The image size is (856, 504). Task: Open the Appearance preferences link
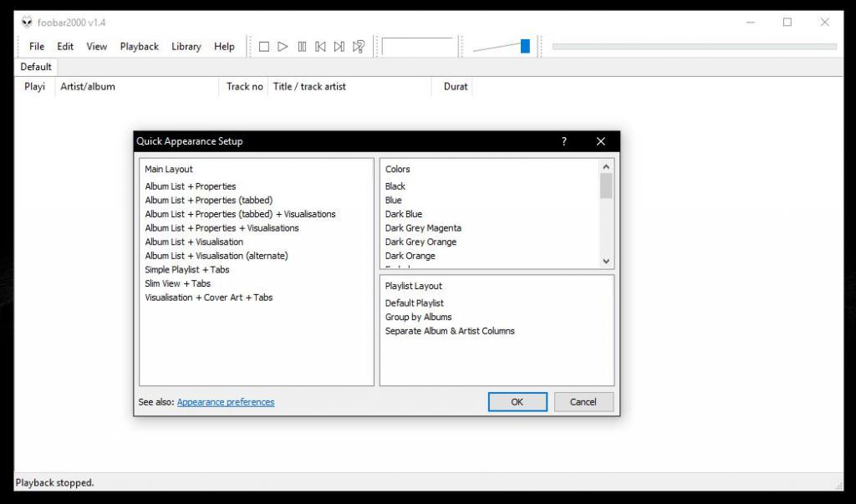226,402
